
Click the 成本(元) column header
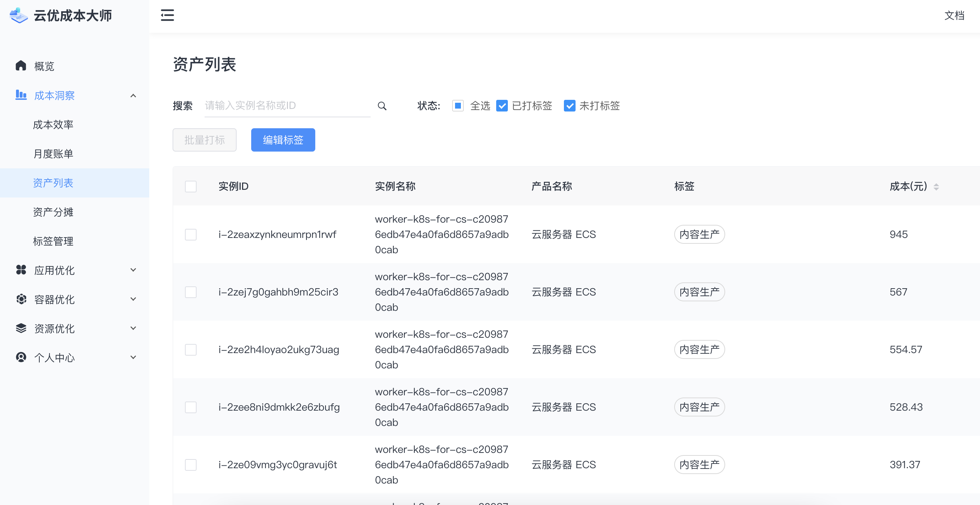coord(908,187)
